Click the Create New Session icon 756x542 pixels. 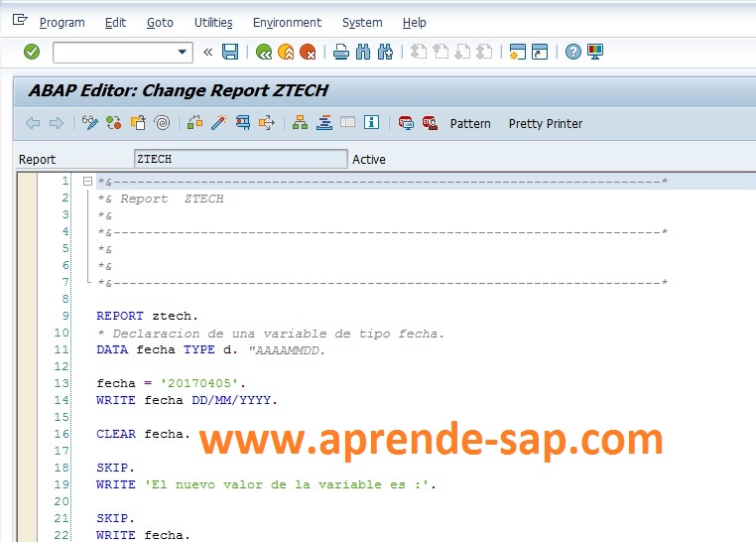(x=517, y=52)
